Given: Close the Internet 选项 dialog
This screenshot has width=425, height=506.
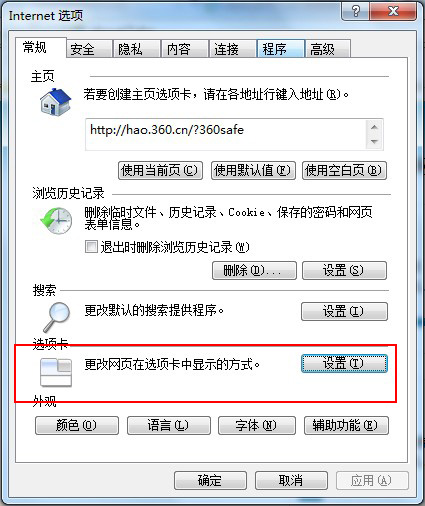Looking at the screenshot, I should point(393,12).
